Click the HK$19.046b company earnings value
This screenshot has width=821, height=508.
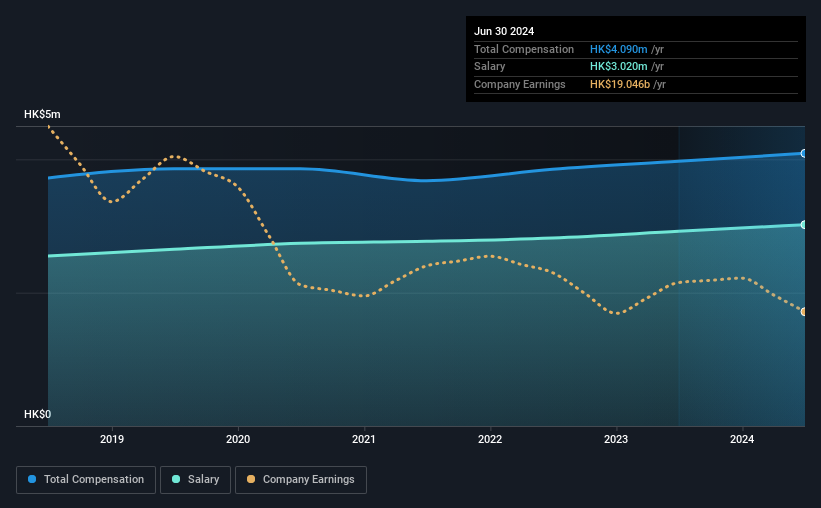[x=620, y=84]
